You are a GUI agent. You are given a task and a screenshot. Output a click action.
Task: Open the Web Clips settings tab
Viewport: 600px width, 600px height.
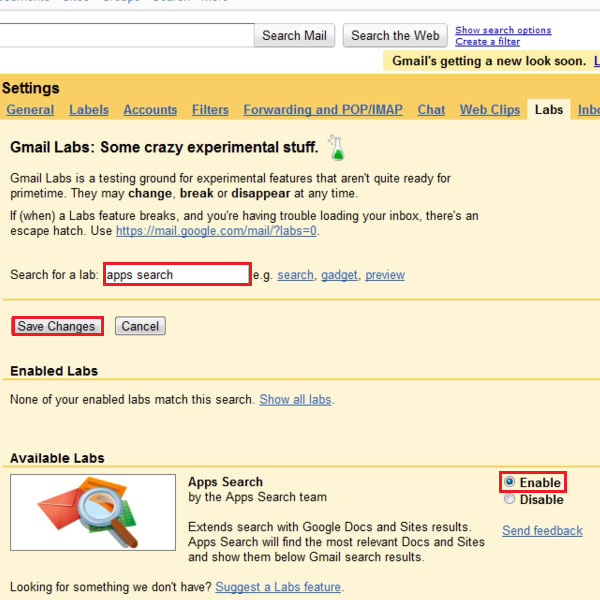pyautogui.click(x=490, y=110)
